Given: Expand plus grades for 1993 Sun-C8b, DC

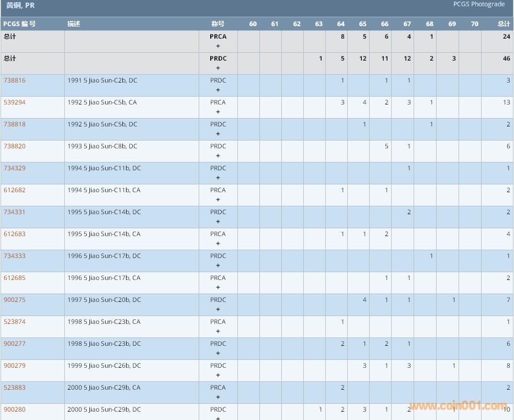Looking at the screenshot, I should click(218, 156).
